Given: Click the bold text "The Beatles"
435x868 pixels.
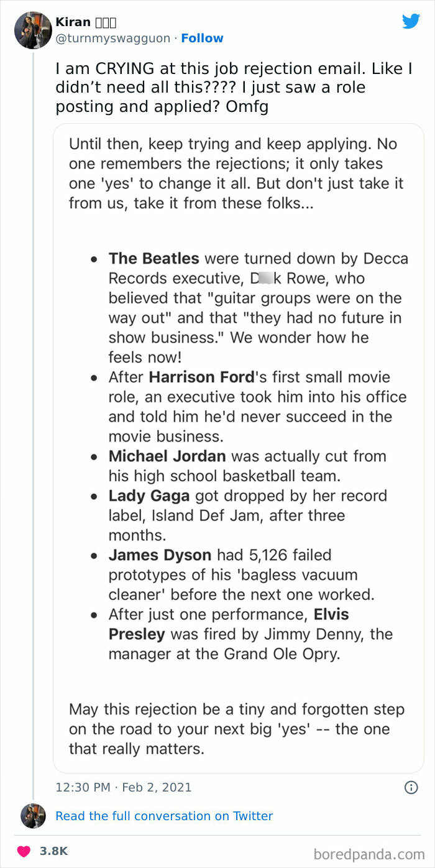Looking at the screenshot, I should tap(153, 258).
